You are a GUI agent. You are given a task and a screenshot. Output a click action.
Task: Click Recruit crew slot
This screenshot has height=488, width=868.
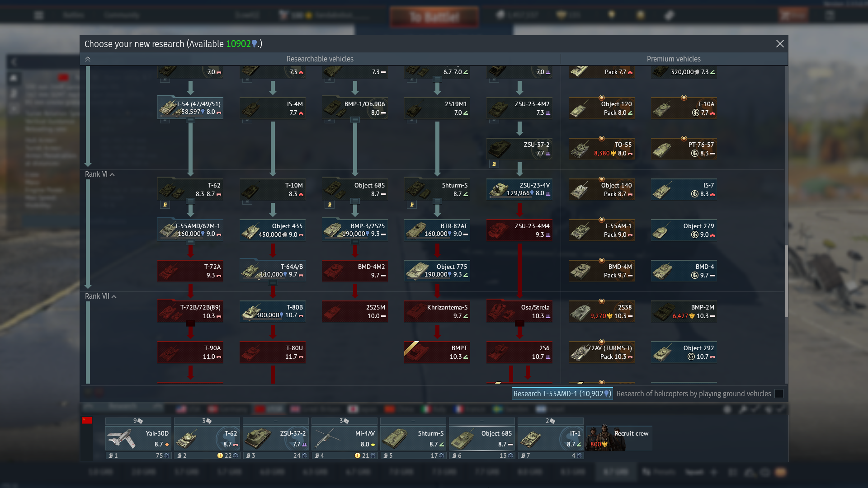pos(619,438)
